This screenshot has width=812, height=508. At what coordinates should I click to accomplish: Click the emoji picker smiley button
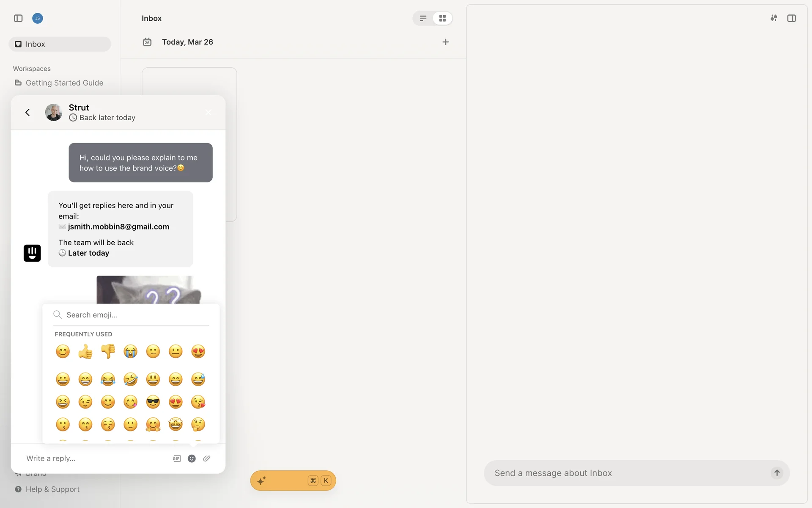click(x=192, y=458)
